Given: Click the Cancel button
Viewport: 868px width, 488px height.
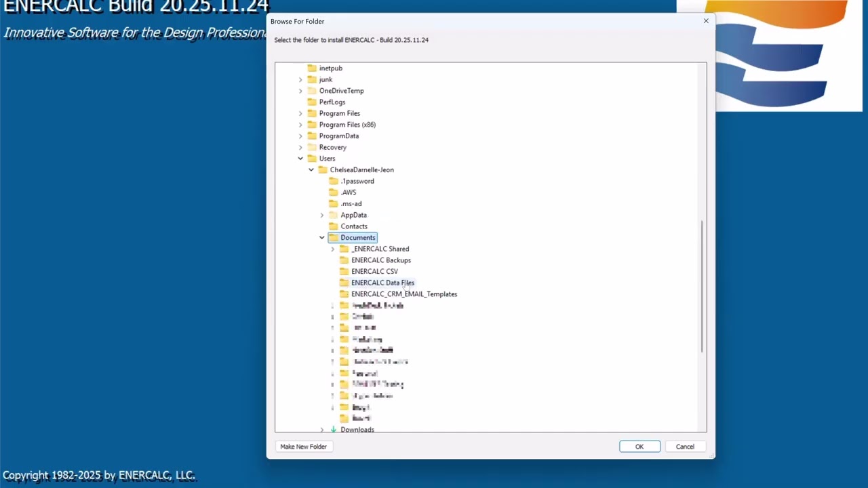Looking at the screenshot, I should click(x=685, y=447).
